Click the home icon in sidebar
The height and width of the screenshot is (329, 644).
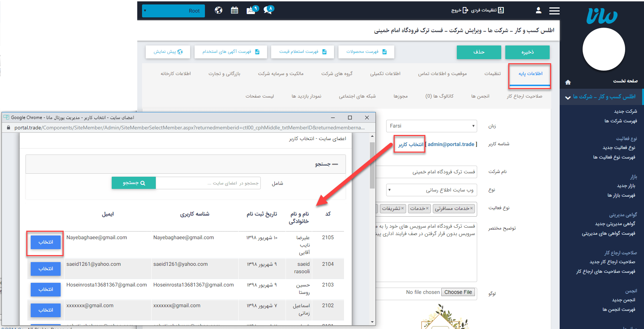coord(568,82)
